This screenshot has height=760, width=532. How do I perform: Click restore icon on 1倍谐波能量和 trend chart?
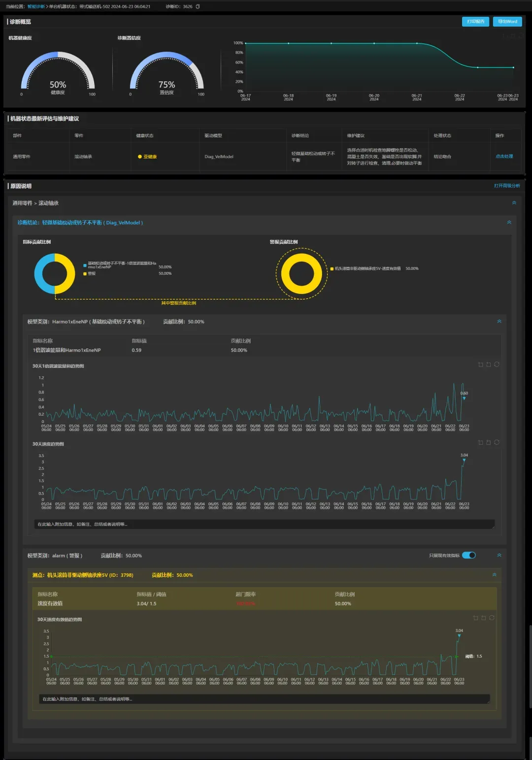pos(497,364)
